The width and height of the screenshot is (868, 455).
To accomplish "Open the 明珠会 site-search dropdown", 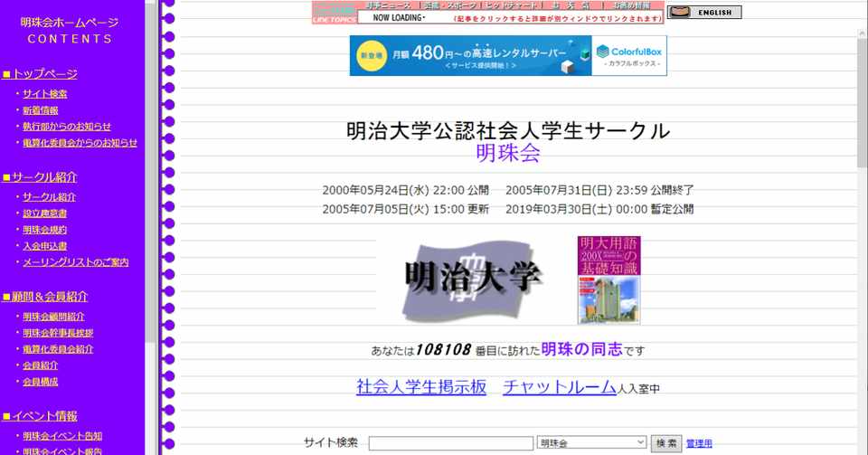I will [x=591, y=442].
